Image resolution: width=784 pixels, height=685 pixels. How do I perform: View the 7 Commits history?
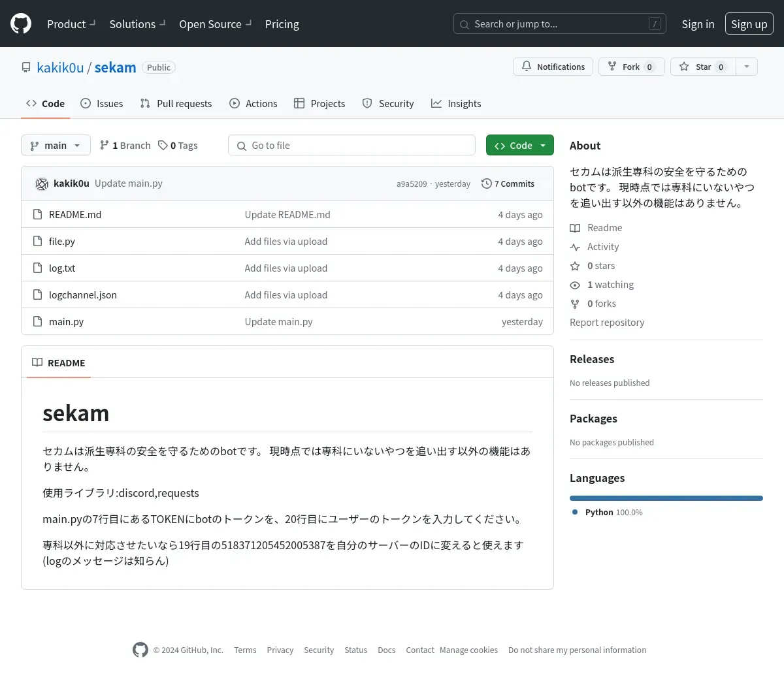point(508,183)
